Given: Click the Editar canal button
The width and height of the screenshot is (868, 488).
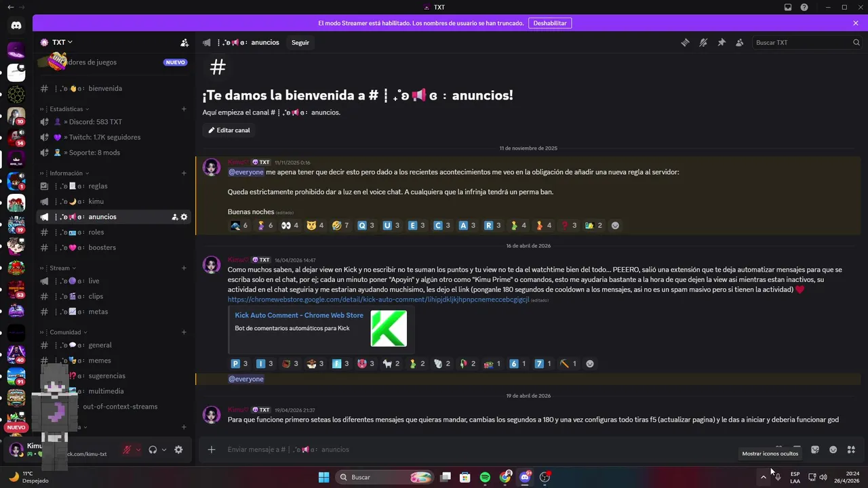Looking at the screenshot, I should (x=229, y=130).
